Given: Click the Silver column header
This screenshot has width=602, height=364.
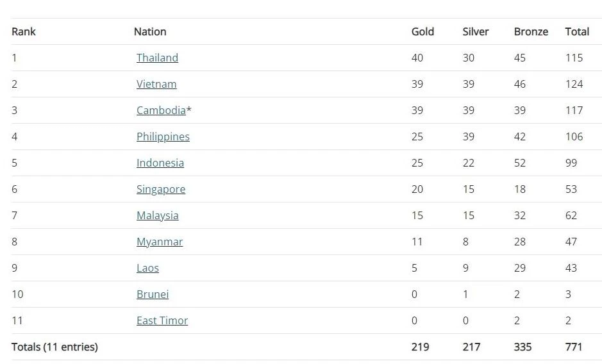Looking at the screenshot, I should tap(476, 31).
